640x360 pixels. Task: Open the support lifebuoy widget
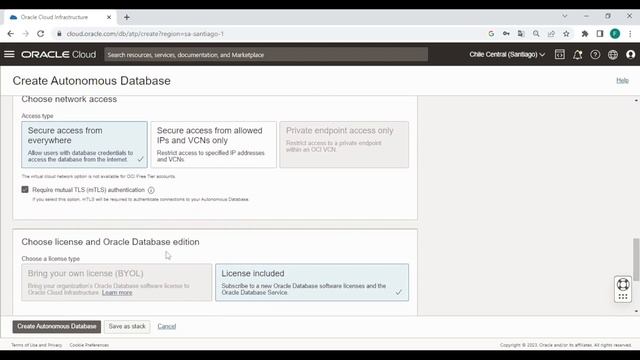(623, 284)
